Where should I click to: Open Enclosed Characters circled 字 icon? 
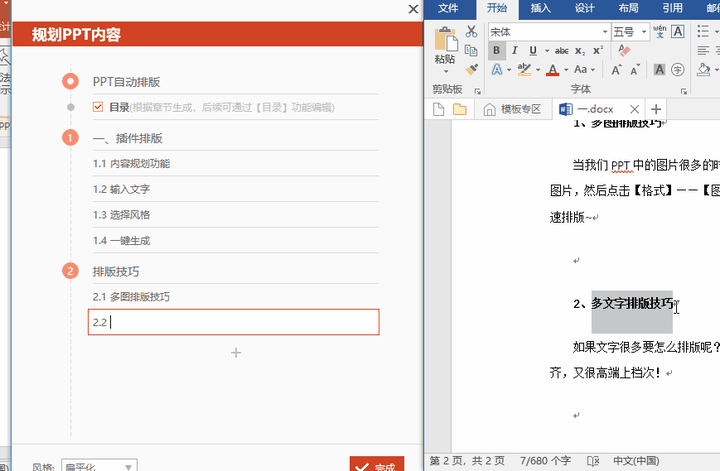pos(678,70)
